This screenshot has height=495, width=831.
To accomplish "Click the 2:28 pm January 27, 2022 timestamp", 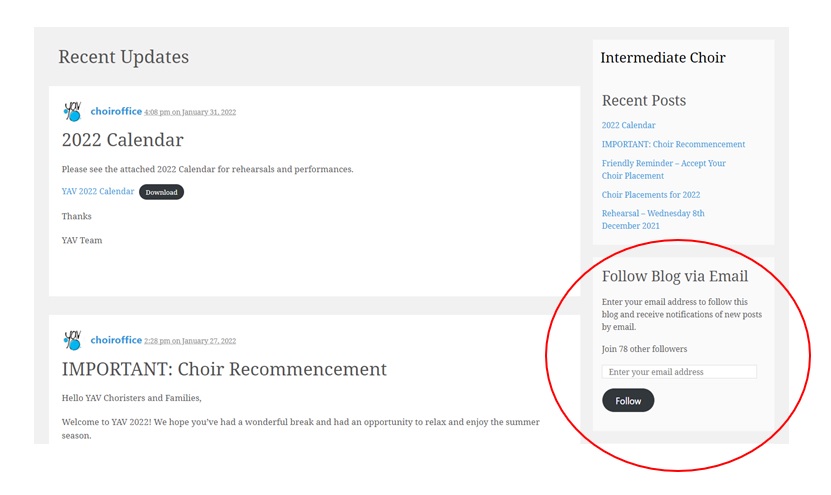I will click(190, 341).
